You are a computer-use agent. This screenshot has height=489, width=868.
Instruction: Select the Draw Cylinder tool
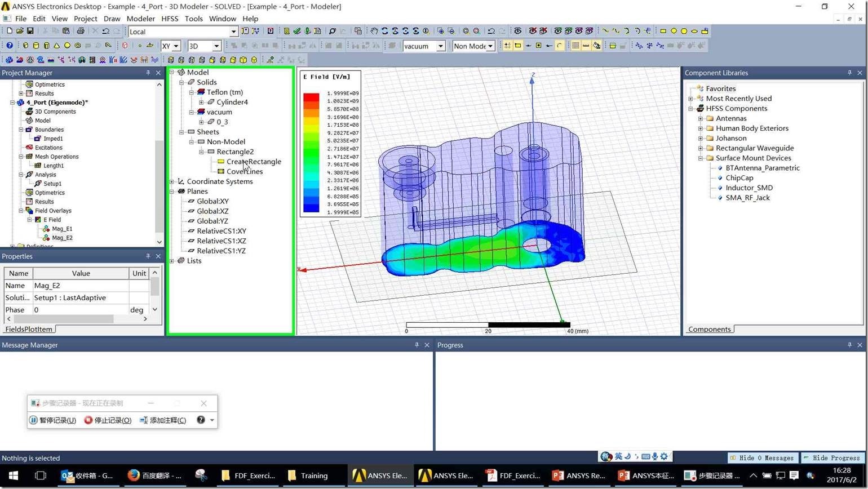click(36, 46)
